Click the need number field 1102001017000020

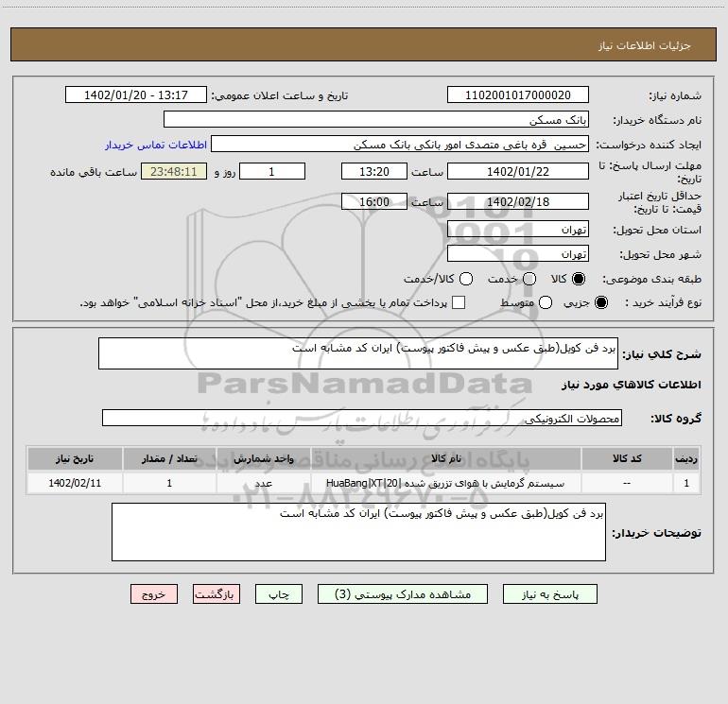coord(518,94)
